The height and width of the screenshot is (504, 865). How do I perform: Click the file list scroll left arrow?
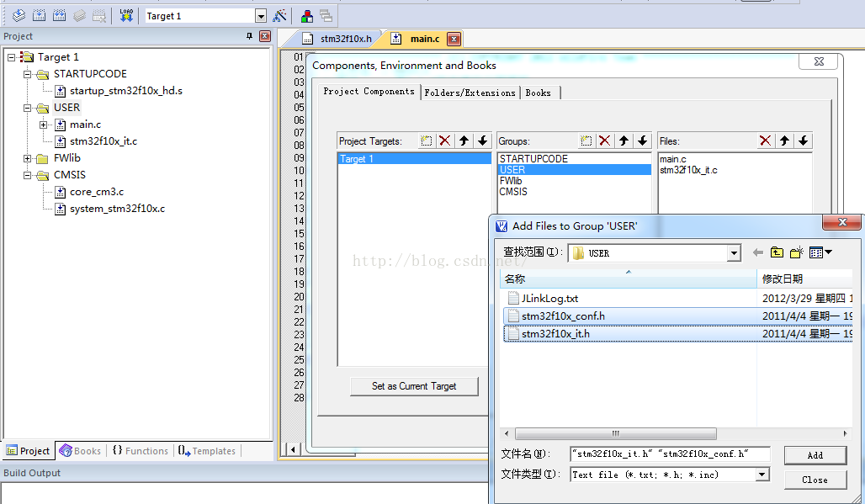pyautogui.click(x=507, y=433)
